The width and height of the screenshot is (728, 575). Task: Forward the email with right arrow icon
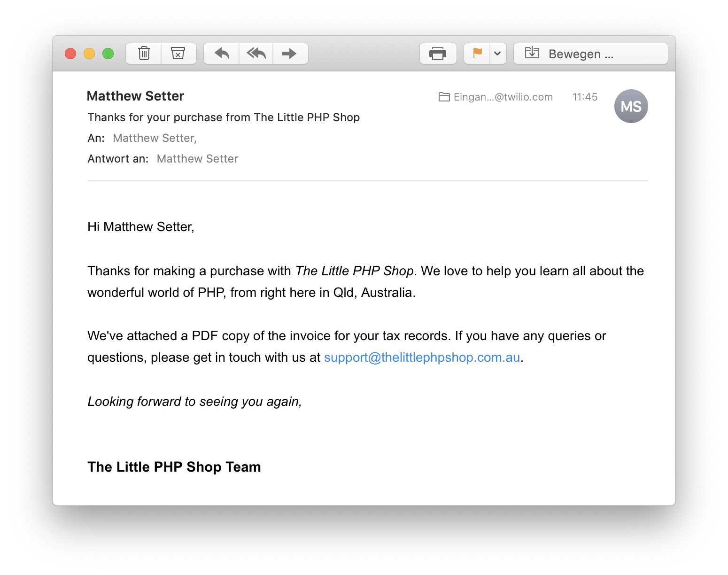[290, 54]
